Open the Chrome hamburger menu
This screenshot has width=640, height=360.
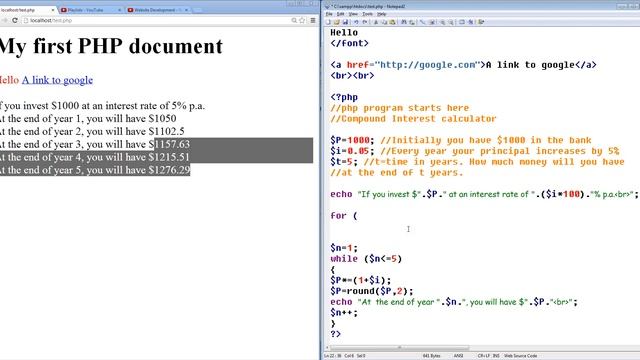pyautogui.click(x=313, y=20)
